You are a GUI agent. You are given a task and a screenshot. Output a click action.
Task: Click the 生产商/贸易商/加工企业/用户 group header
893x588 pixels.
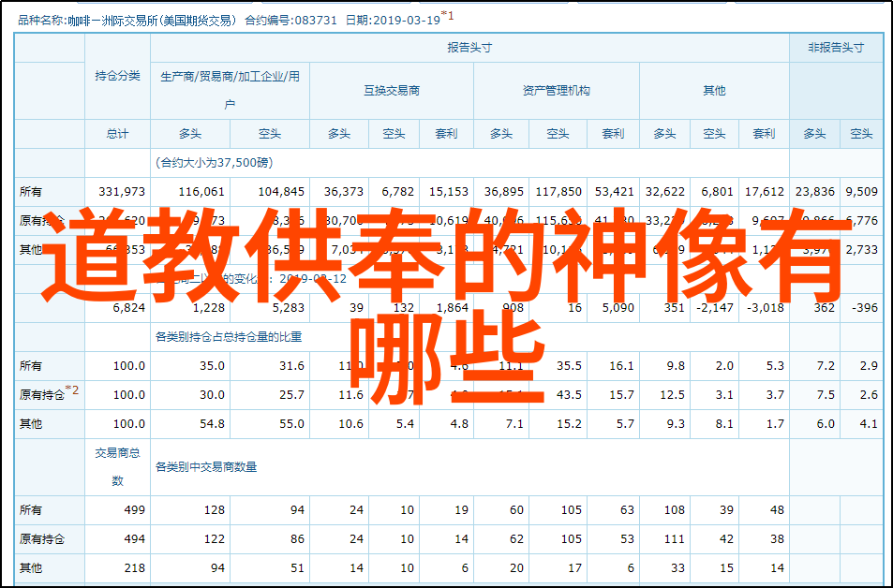(x=230, y=90)
